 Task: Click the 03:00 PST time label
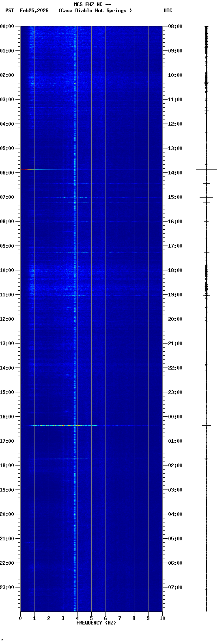7,100
